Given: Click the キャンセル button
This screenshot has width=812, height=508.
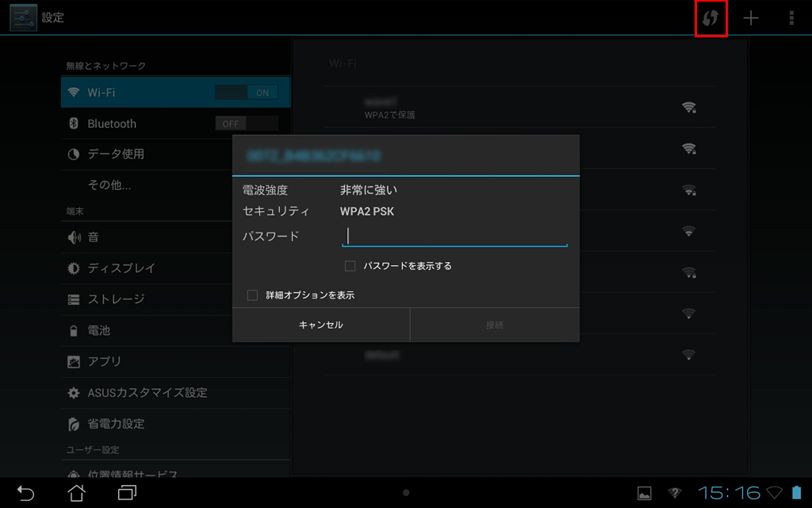Looking at the screenshot, I should pos(320,325).
